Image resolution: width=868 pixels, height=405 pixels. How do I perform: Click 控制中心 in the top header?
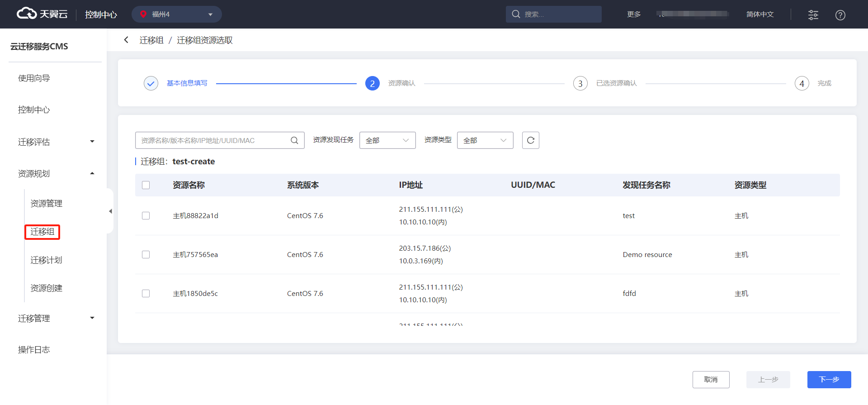pyautogui.click(x=101, y=14)
